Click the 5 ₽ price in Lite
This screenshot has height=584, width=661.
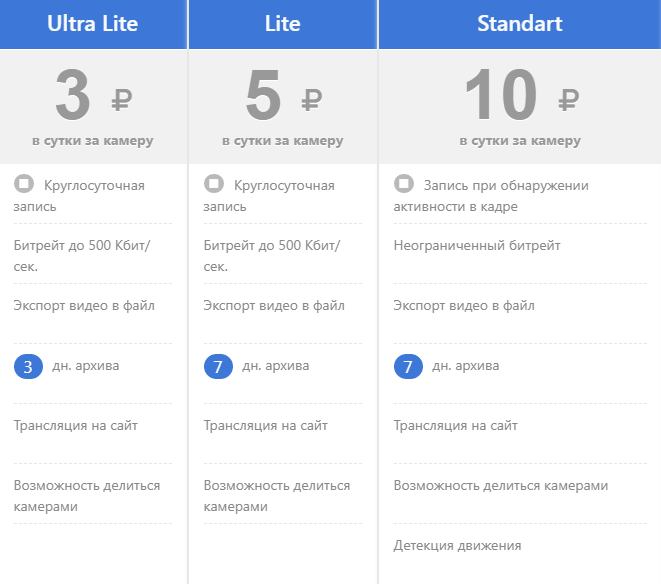tap(264, 97)
